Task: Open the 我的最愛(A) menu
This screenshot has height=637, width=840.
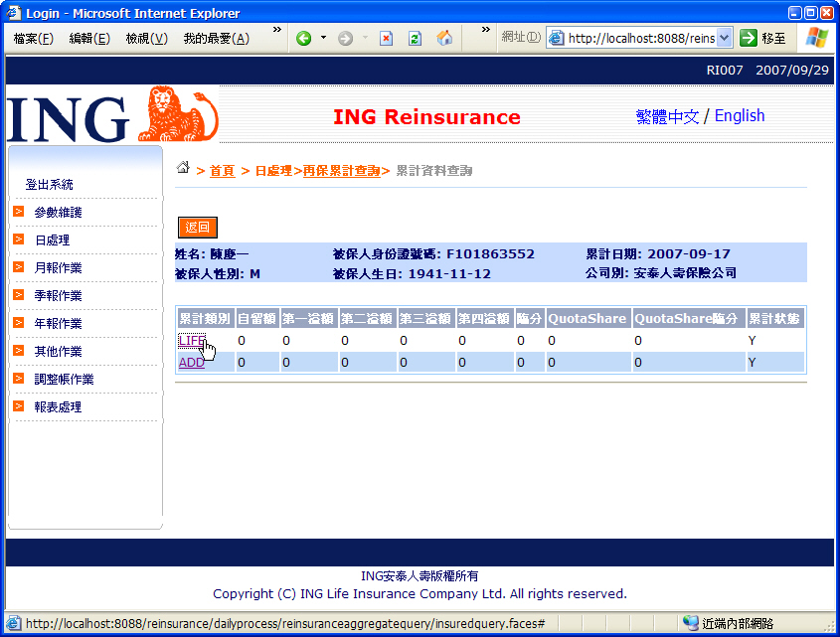Action: click(x=217, y=39)
